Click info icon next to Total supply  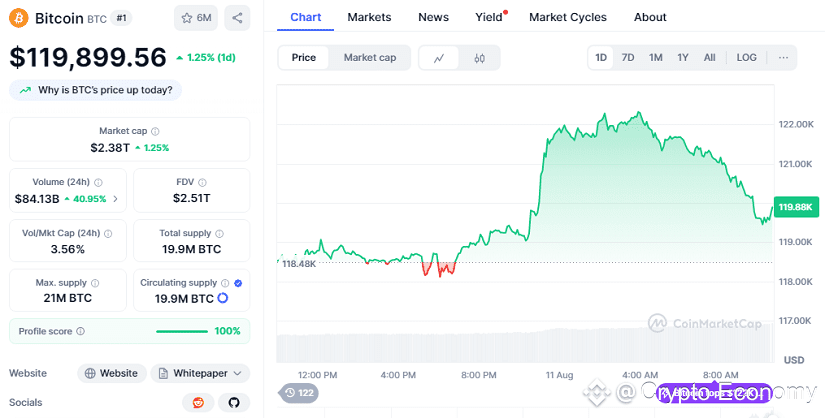pyautogui.click(x=219, y=233)
